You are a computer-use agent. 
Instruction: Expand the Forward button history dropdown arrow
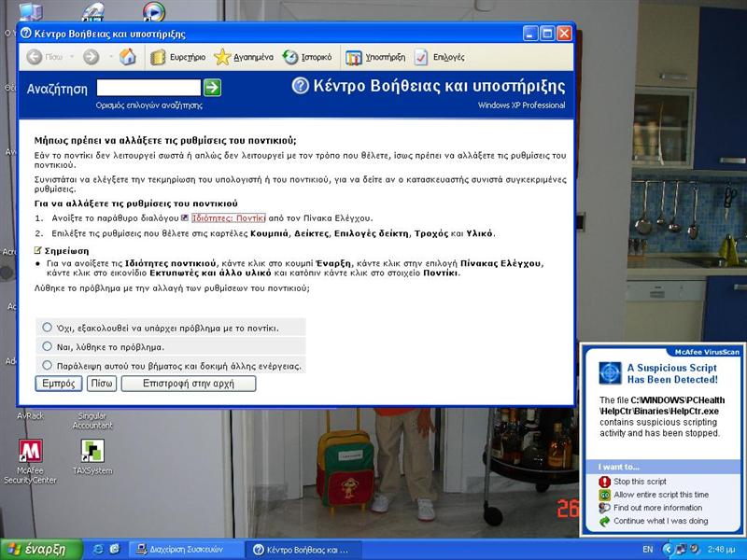110,57
